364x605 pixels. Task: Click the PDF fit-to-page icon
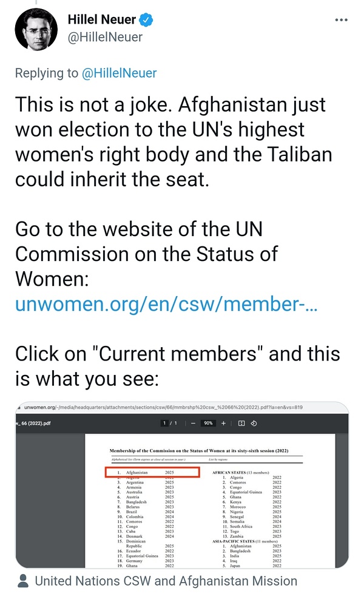[241, 423]
